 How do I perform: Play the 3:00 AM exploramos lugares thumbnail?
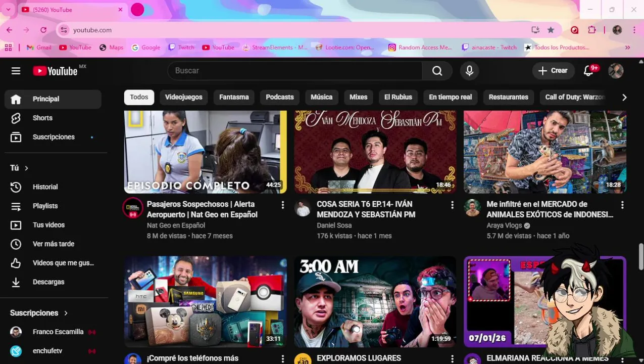375,302
